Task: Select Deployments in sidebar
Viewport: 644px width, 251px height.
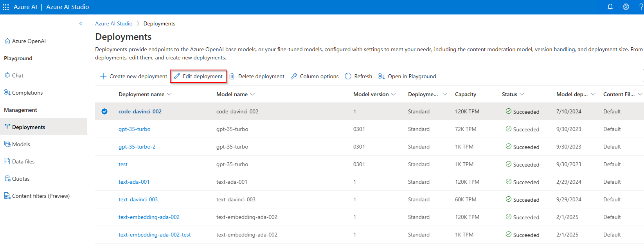Action: coord(43,127)
